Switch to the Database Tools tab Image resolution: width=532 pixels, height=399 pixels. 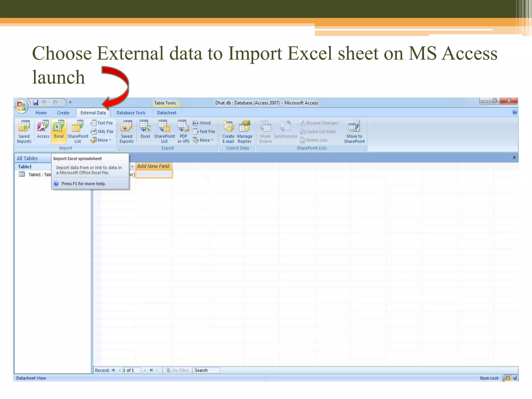point(131,113)
